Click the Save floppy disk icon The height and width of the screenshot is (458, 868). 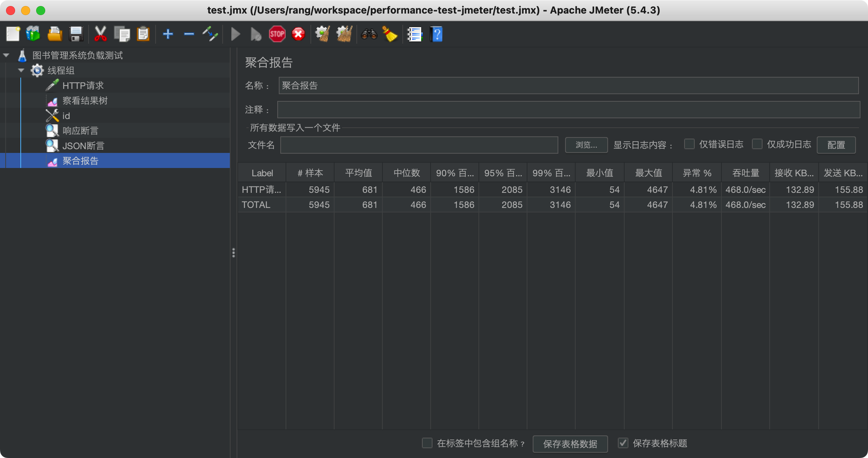[x=76, y=34]
